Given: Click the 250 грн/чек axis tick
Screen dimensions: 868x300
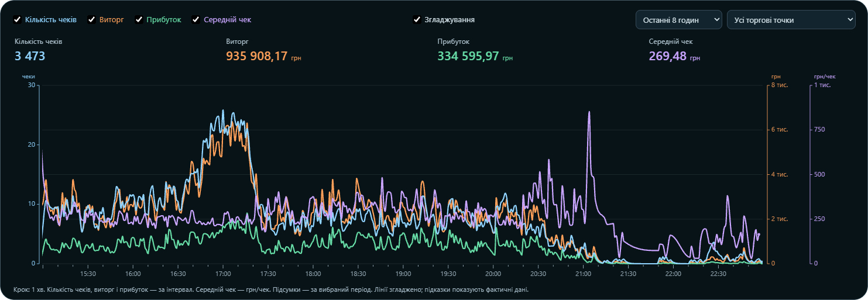Looking at the screenshot, I should (x=819, y=219).
